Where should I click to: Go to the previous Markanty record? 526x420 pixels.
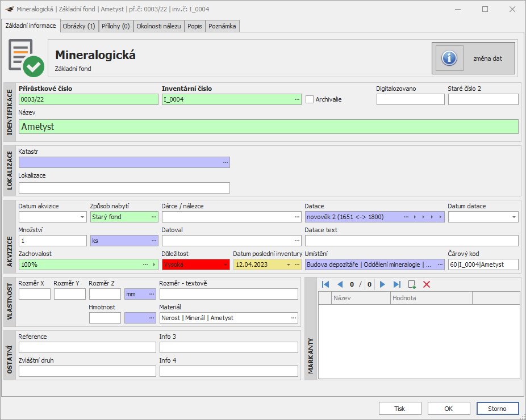pos(340,284)
